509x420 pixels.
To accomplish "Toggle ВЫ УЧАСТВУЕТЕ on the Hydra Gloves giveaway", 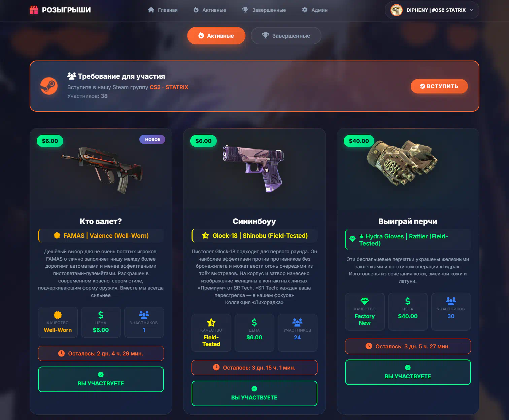I will coord(408,372).
